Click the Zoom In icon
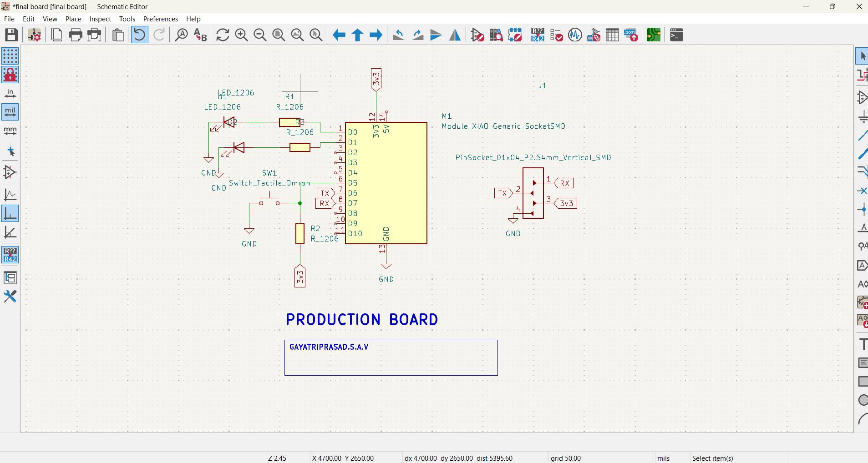The height and width of the screenshot is (463, 868). (x=241, y=35)
